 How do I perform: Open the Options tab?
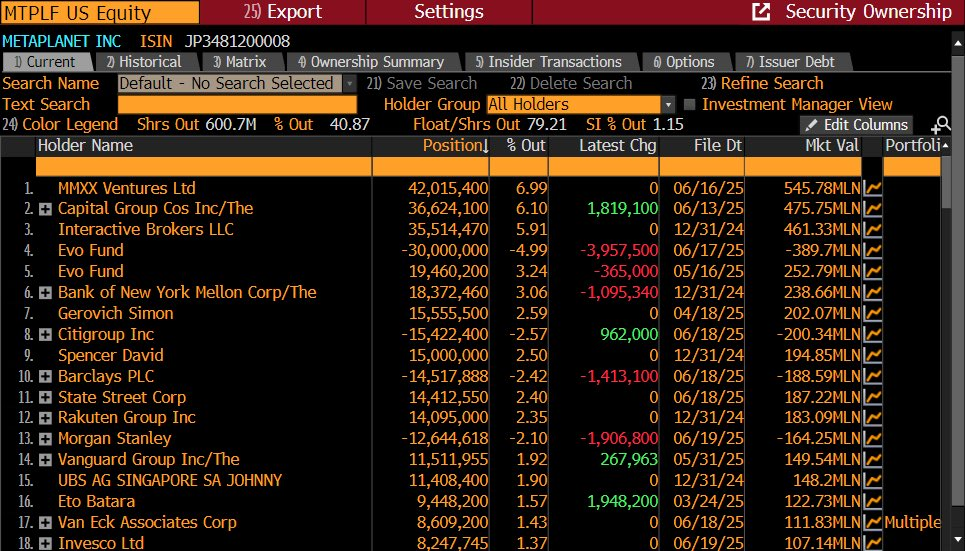click(684, 62)
